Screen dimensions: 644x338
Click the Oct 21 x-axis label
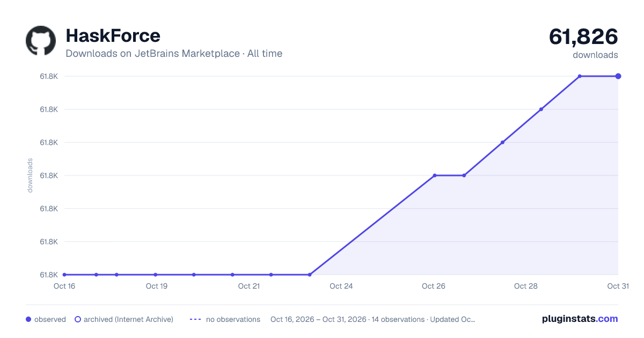249,286
